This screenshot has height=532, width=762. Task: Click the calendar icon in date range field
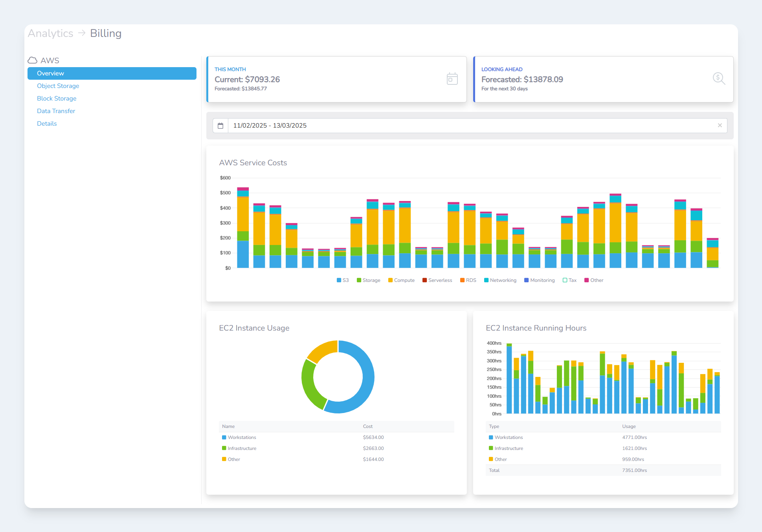click(x=220, y=126)
